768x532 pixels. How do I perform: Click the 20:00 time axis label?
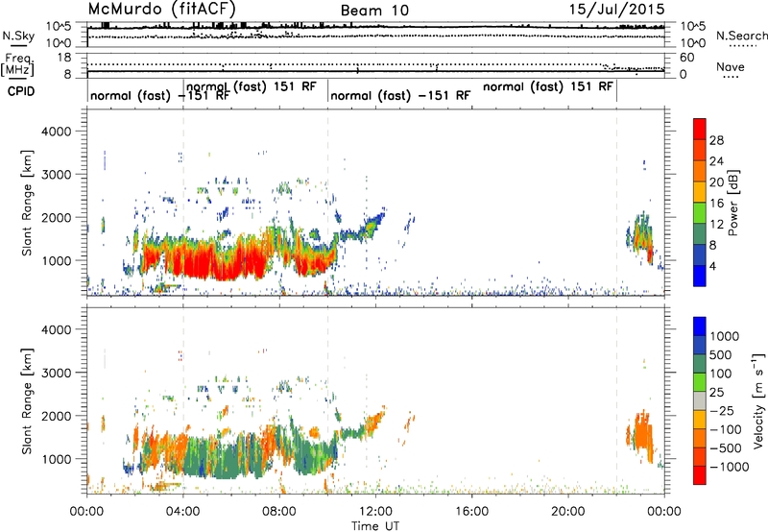568,512
